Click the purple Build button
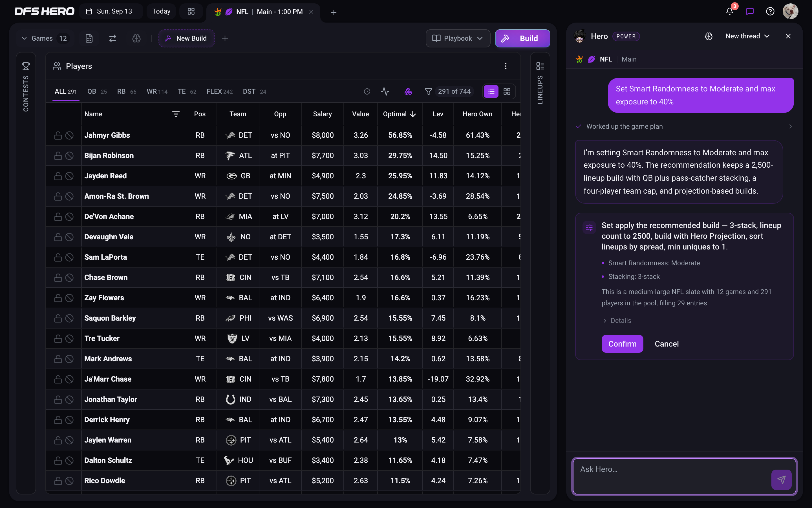812x508 pixels. tap(522, 38)
